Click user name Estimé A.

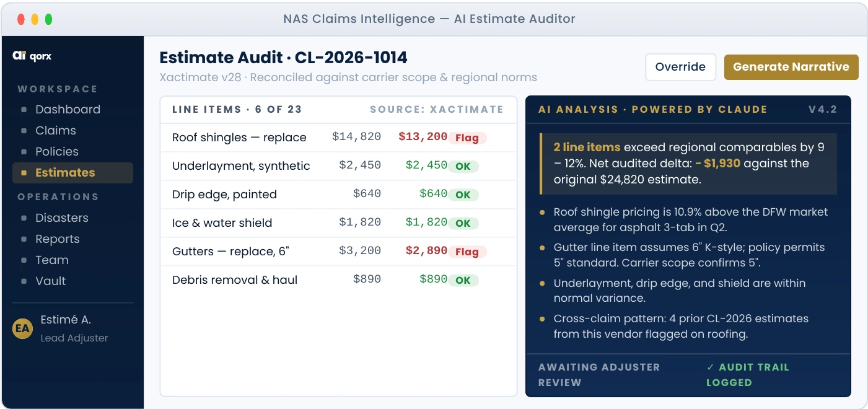point(66,320)
